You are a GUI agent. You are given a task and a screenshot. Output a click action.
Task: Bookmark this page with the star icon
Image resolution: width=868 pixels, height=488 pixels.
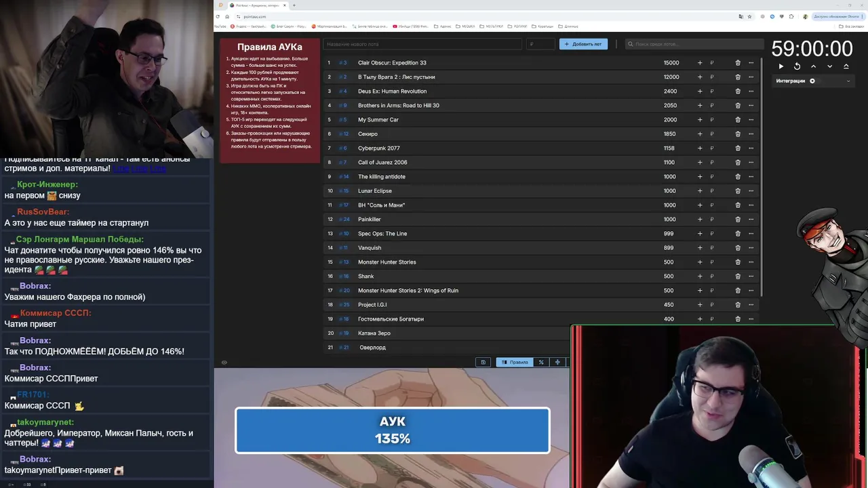749,16
